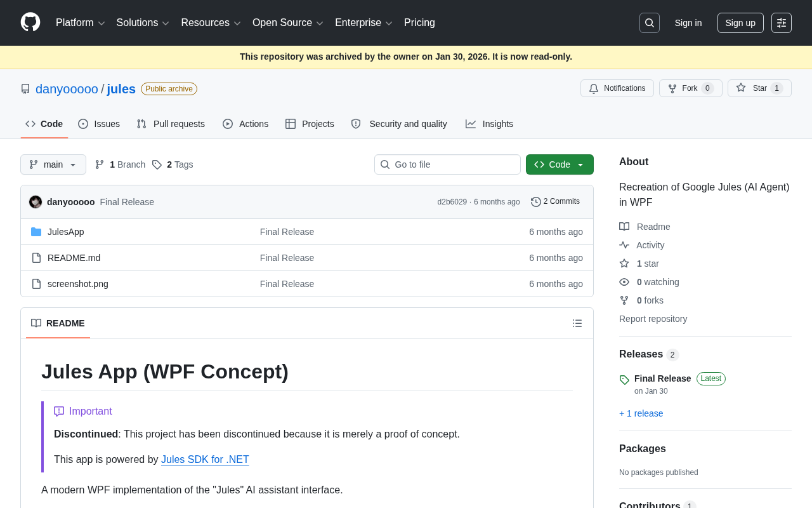Click the Public archive badge
Viewport: 812px width, 508px height.
click(x=169, y=89)
